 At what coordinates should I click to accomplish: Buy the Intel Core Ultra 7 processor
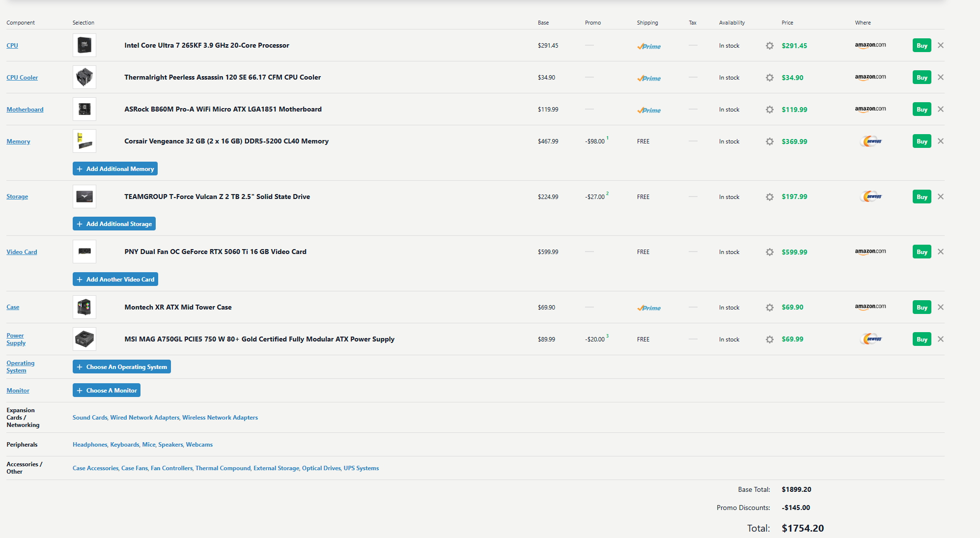pyautogui.click(x=922, y=45)
